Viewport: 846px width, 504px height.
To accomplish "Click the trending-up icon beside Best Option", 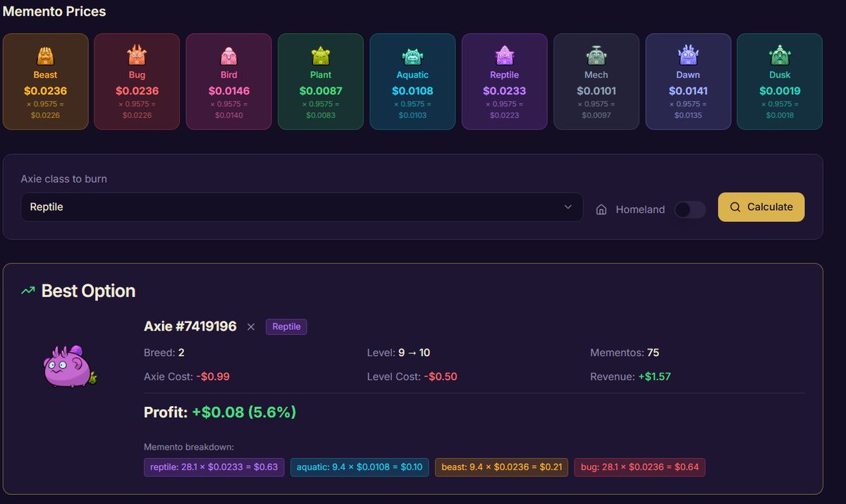I will [x=28, y=290].
